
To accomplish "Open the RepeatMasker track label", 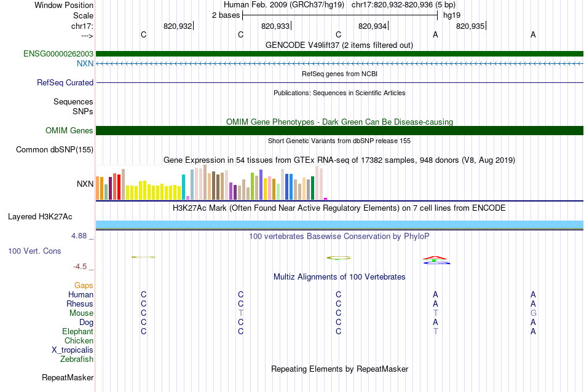I will pos(68,377).
